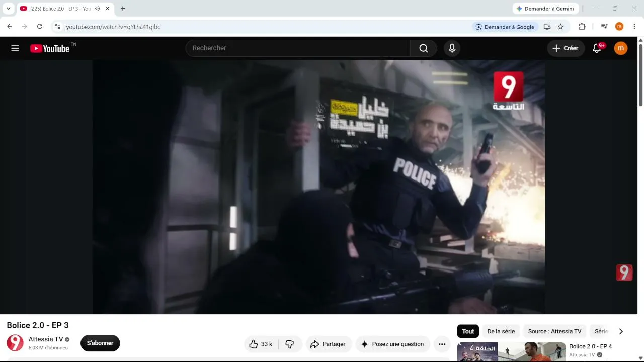
Task: Click the Partager share button
Action: tap(329, 344)
